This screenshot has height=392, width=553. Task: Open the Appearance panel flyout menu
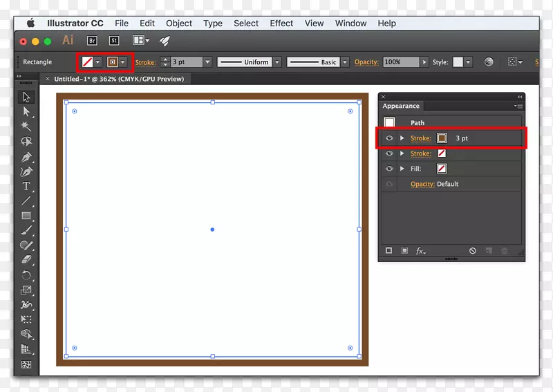tap(518, 106)
